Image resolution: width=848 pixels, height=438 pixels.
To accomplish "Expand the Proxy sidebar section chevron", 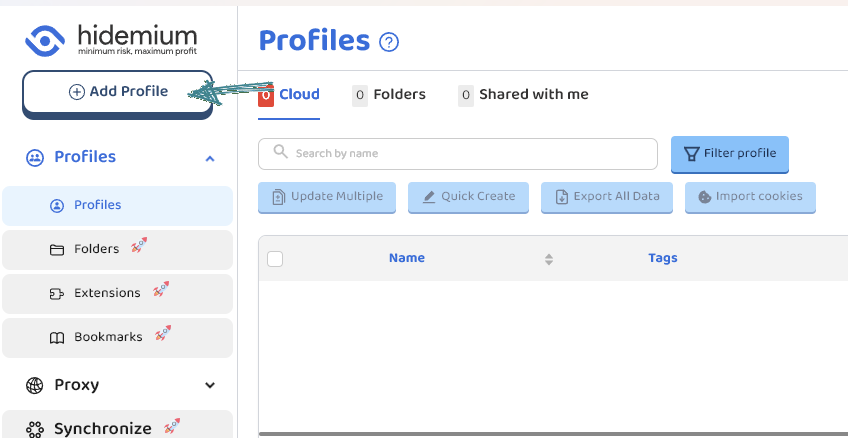I will (209, 385).
